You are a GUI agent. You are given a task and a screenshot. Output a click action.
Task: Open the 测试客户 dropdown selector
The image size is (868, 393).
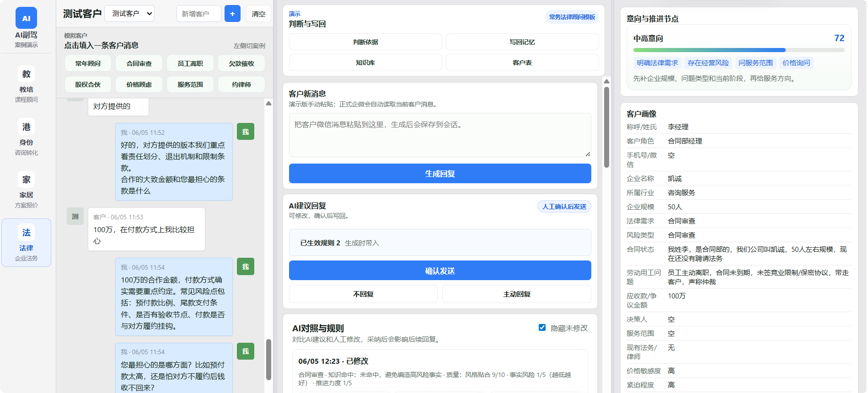(129, 14)
